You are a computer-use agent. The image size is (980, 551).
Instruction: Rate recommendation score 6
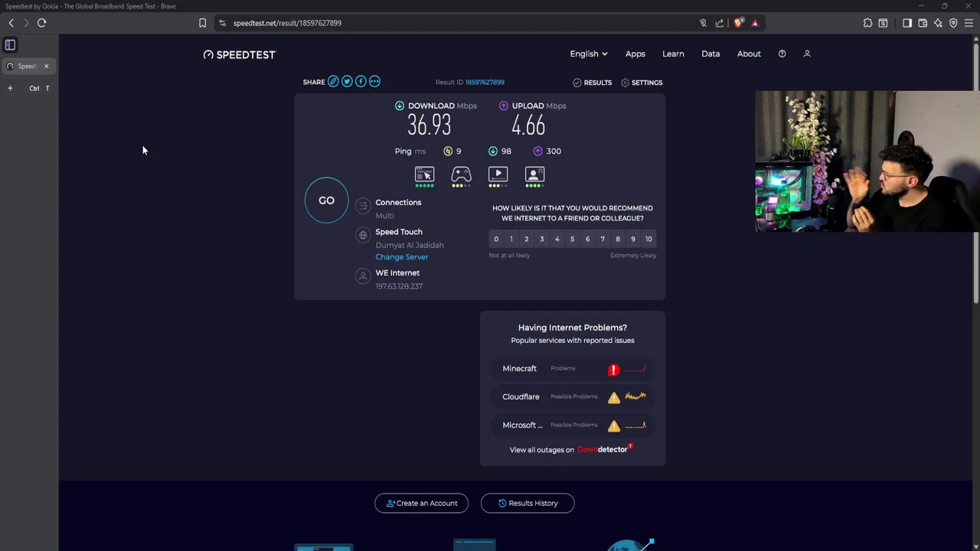587,240
